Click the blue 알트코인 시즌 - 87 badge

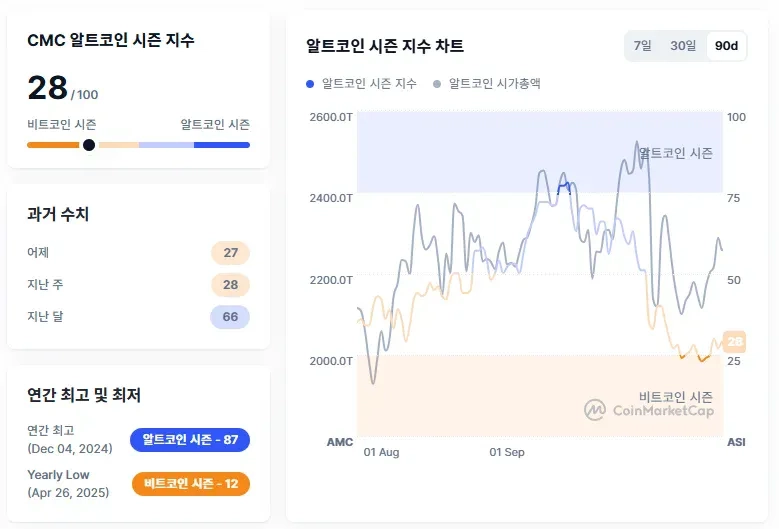pos(190,440)
